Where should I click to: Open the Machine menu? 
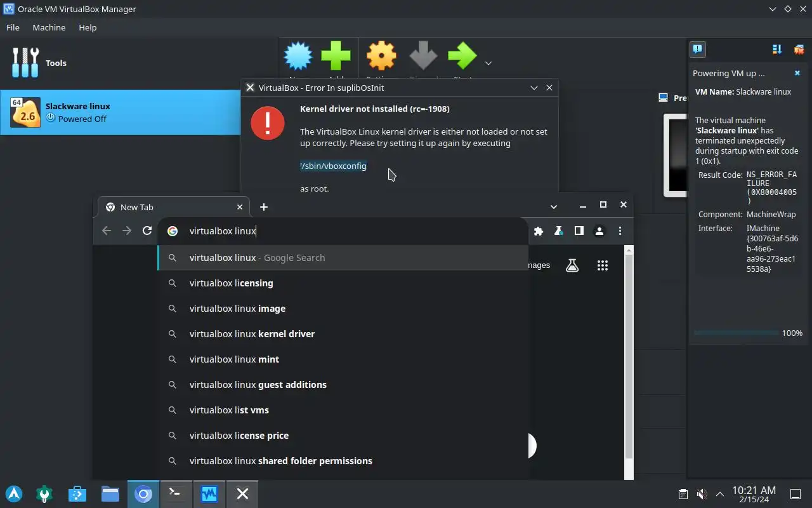pos(49,27)
